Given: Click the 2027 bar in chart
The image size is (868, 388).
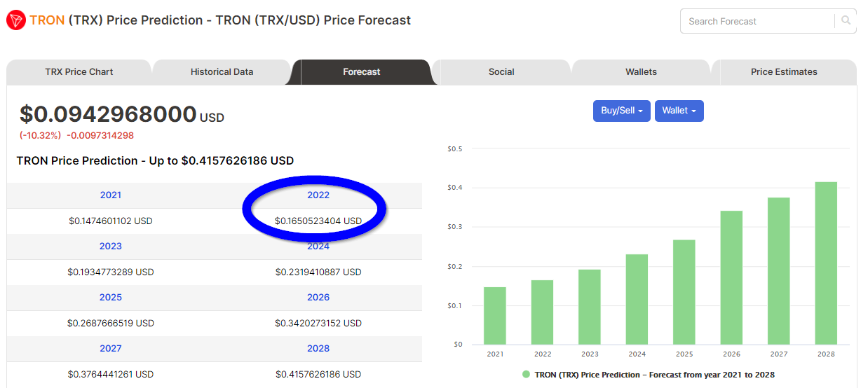Looking at the screenshot, I should point(779,271).
